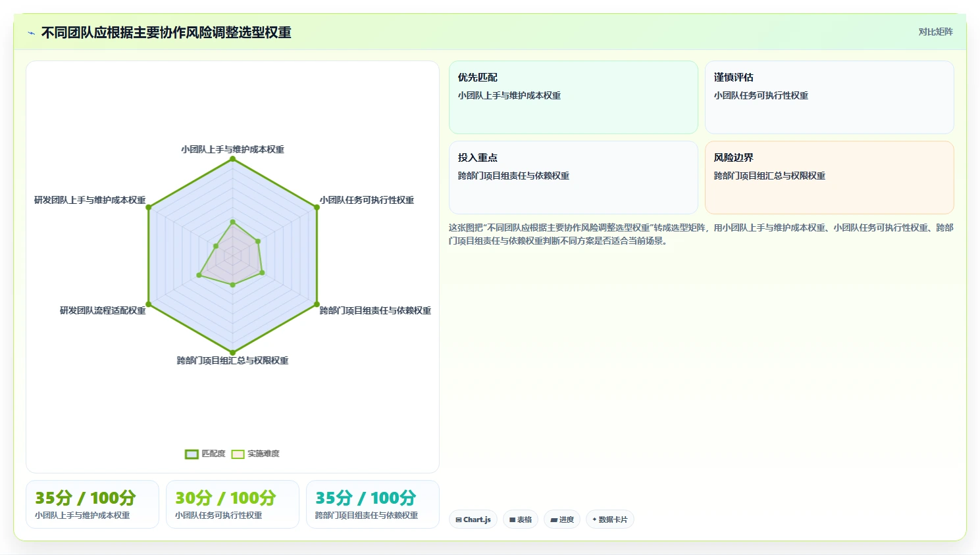This screenshot has width=980, height=555.
Task: Click score card labeled 跨部门项目组责任与依赖权重
Action: click(373, 504)
